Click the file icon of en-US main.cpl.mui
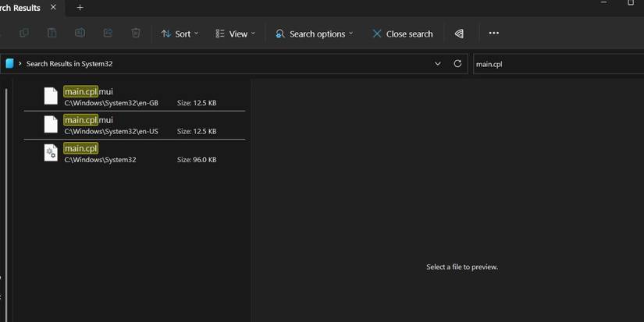Viewport: 644px width, 322px height. [x=51, y=124]
